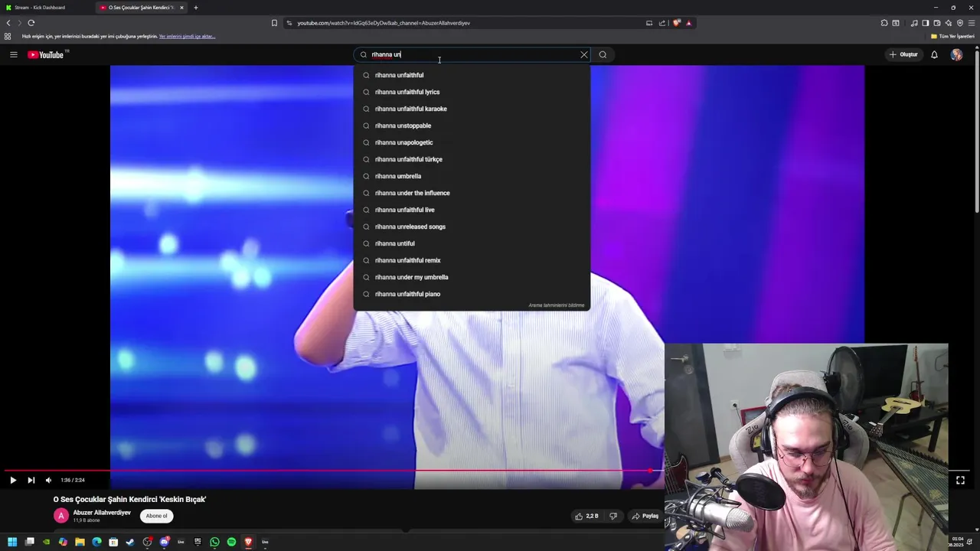
Task: Open the Windows Start menu
Action: tap(12, 542)
